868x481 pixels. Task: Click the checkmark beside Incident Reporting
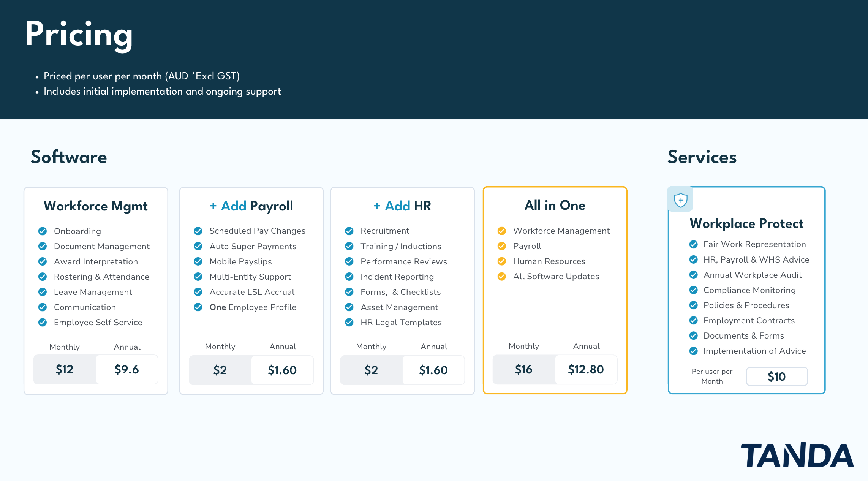pyautogui.click(x=349, y=277)
